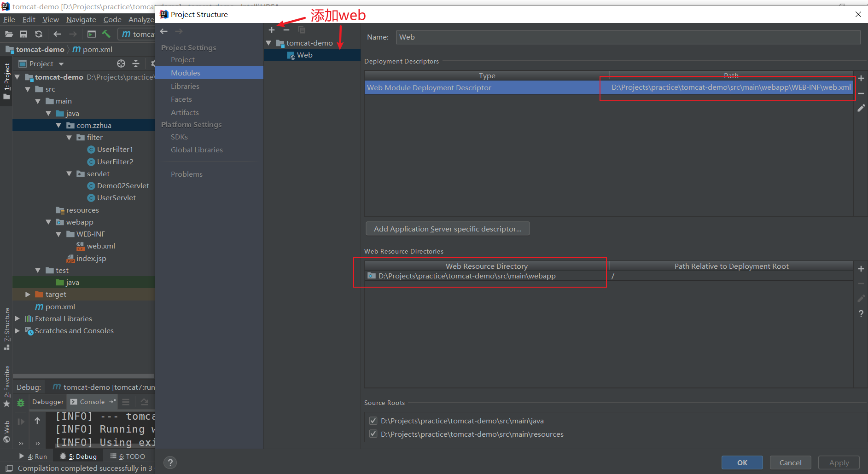The width and height of the screenshot is (868, 474).
Task: Expand External Libraries
Action: coord(17,318)
